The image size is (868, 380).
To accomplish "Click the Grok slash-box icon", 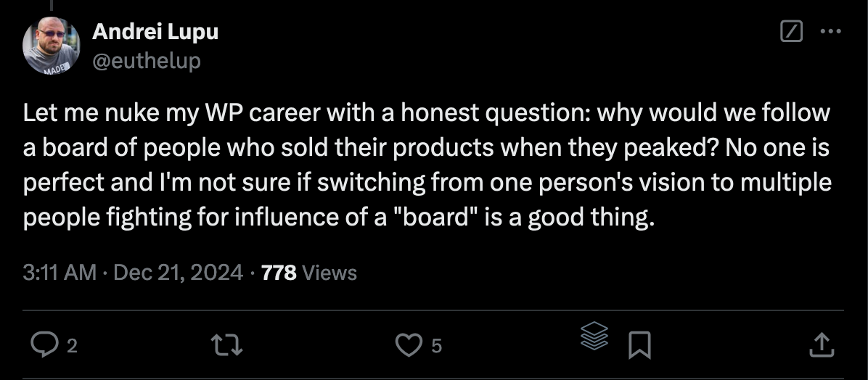I will (x=790, y=32).
